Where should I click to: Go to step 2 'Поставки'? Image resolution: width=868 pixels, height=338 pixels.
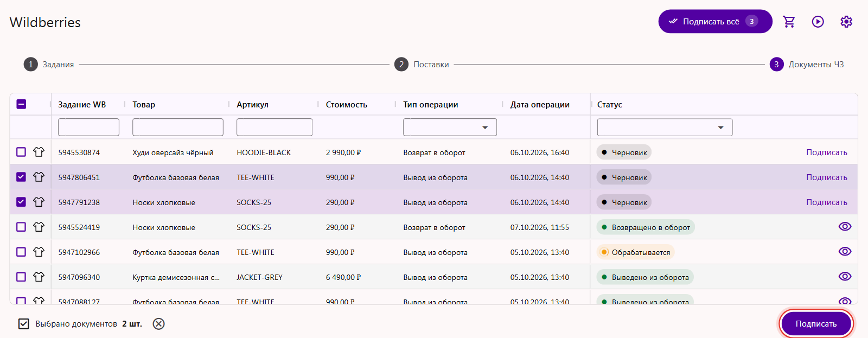[422, 65]
